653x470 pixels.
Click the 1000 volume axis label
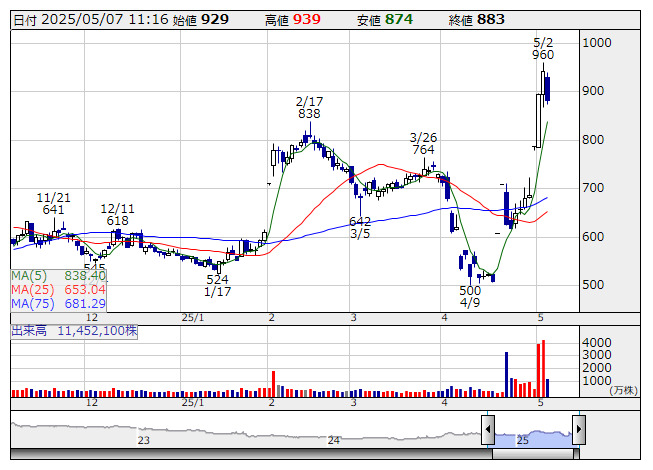click(x=597, y=380)
